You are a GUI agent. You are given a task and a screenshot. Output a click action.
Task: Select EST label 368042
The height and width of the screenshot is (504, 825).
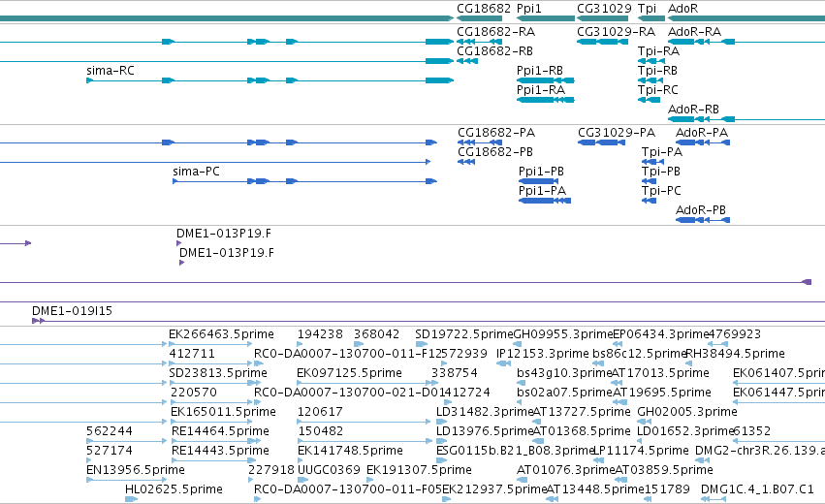pyautogui.click(x=377, y=334)
